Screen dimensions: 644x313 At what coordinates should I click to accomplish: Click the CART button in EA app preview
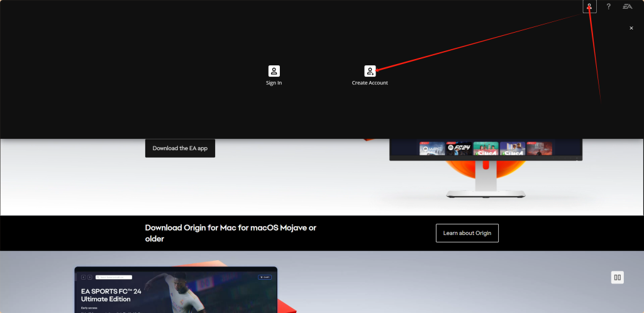265,277
